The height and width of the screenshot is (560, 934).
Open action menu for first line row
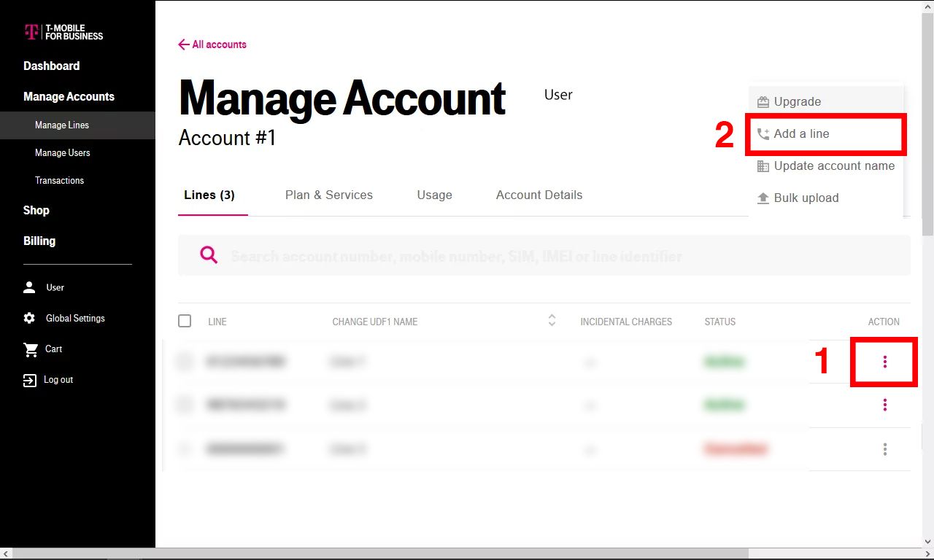pyautogui.click(x=885, y=362)
